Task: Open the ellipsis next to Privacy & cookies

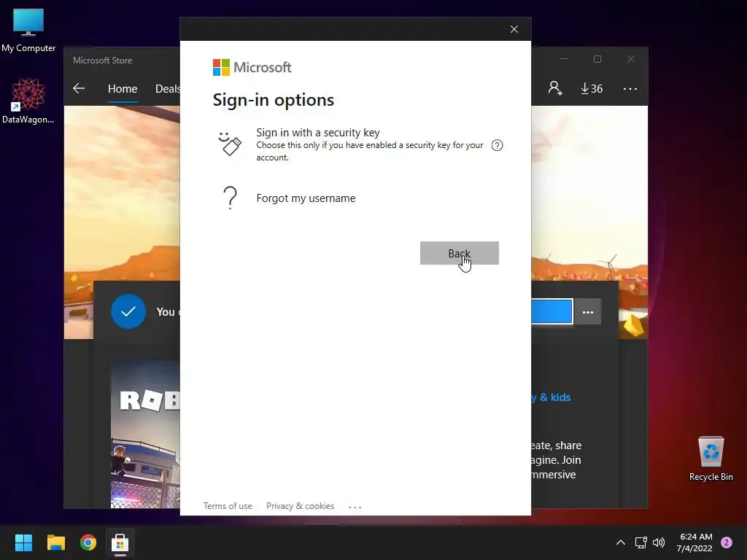Action: [355, 507]
